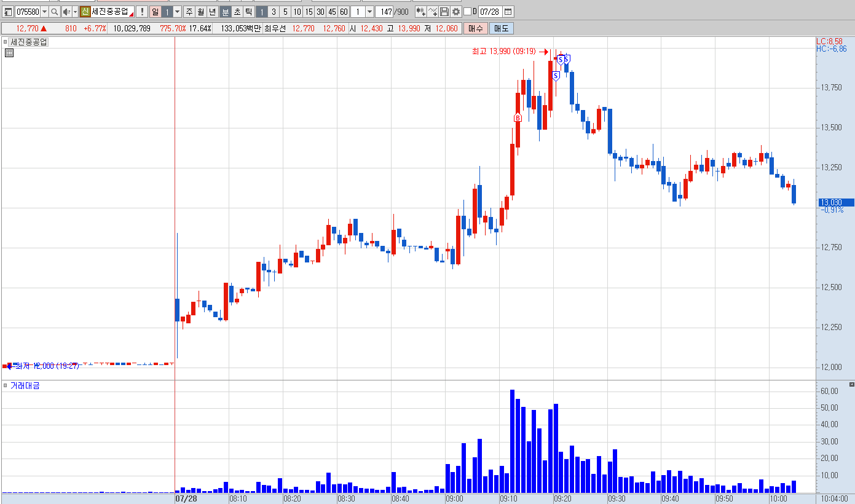855x504 pixels.
Task: Click the magnifier stock search icon
Action: point(54,12)
